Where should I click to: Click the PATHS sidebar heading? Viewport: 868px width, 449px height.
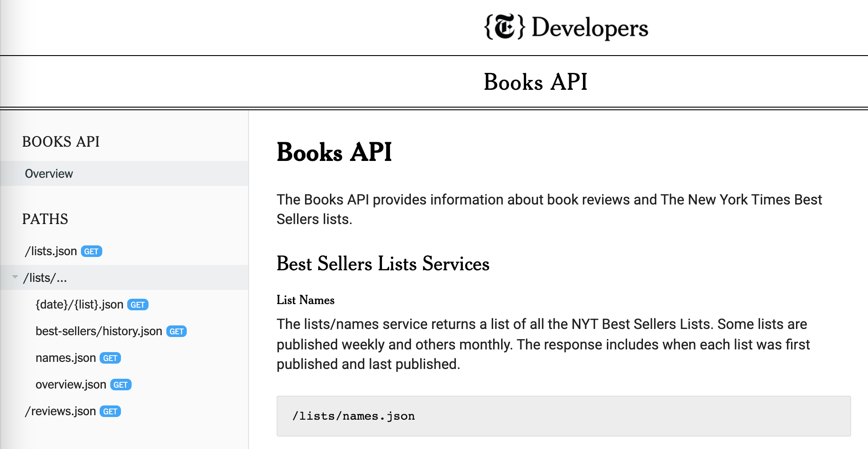pyautogui.click(x=45, y=219)
